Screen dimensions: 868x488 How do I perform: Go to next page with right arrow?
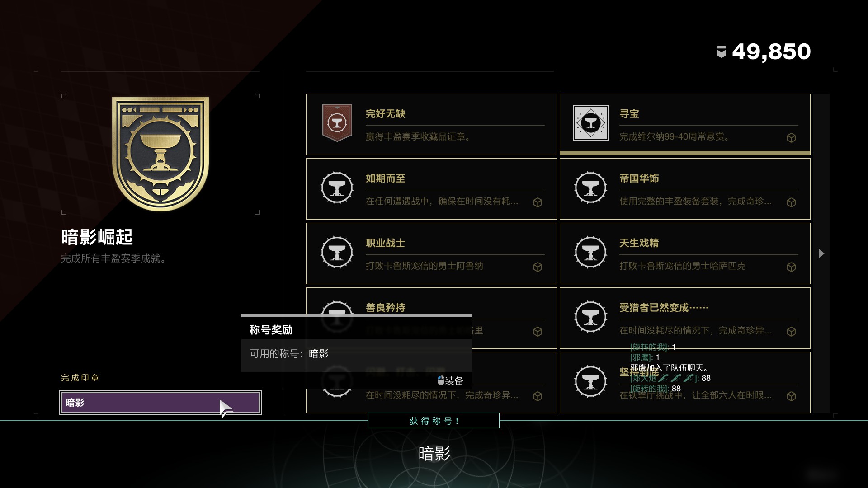[822, 253]
